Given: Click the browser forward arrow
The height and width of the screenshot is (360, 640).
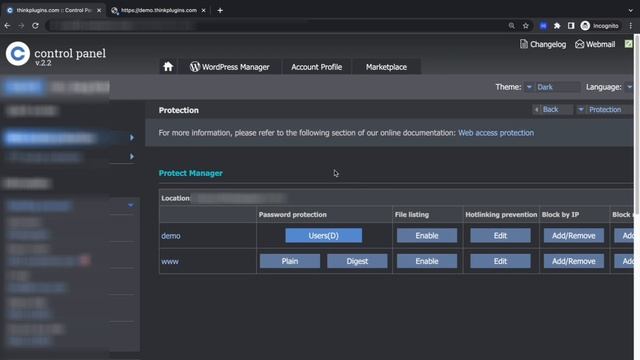Looking at the screenshot, I should 21,26.
